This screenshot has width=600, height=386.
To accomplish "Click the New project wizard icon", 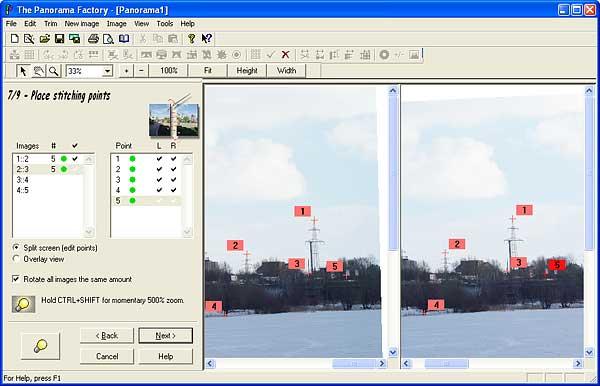I will (x=29, y=39).
